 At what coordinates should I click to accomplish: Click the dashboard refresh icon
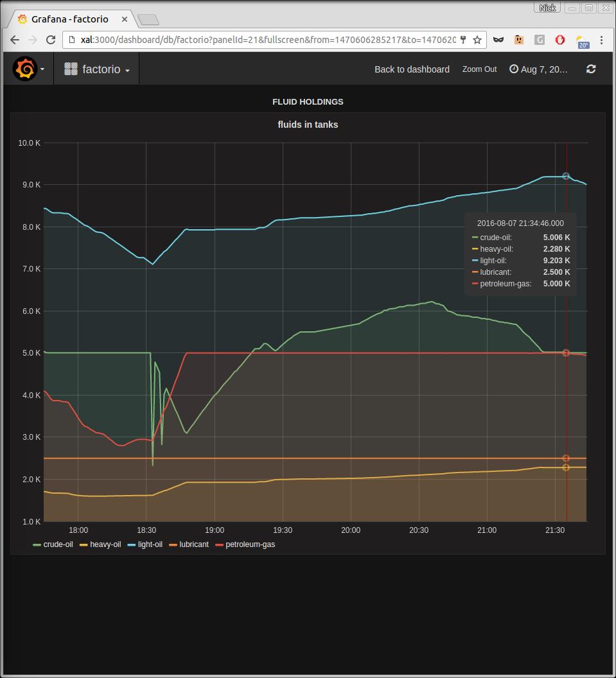click(x=591, y=69)
